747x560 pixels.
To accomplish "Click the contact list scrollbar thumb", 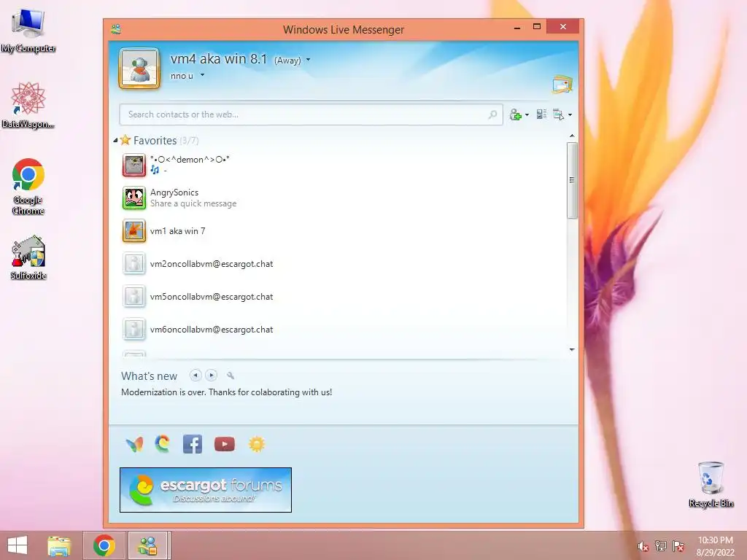I will click(572, 181).
